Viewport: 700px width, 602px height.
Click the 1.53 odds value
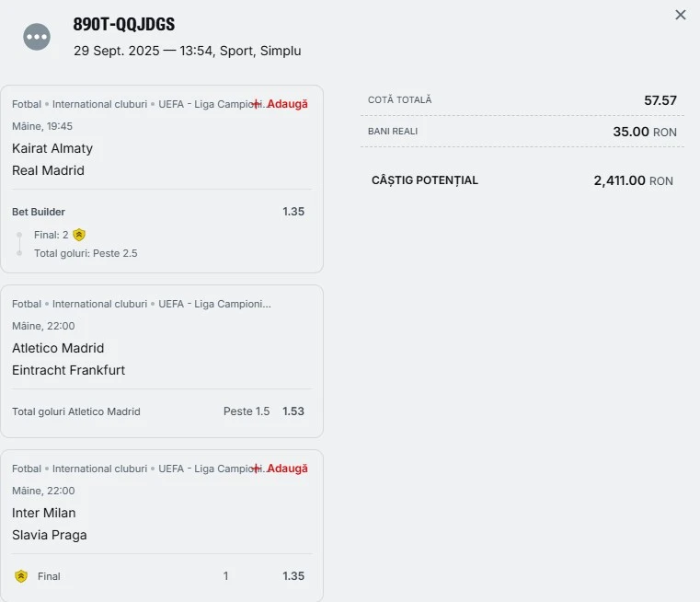tap(293, 411)
